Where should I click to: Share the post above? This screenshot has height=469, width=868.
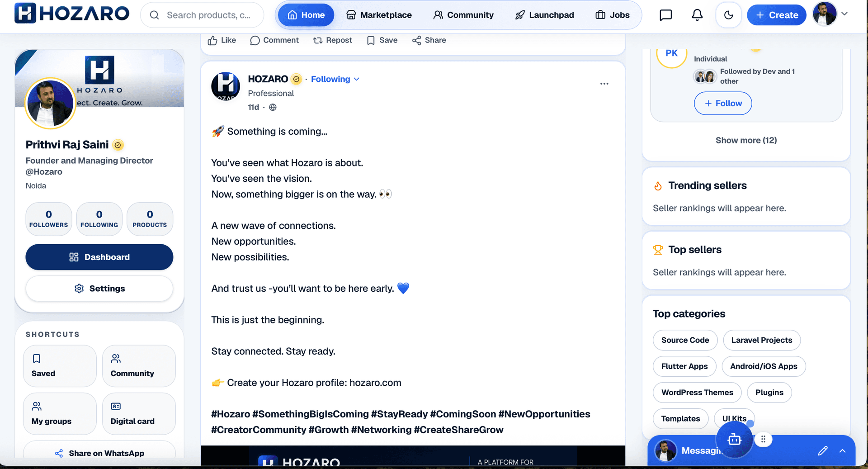point(429,40)
